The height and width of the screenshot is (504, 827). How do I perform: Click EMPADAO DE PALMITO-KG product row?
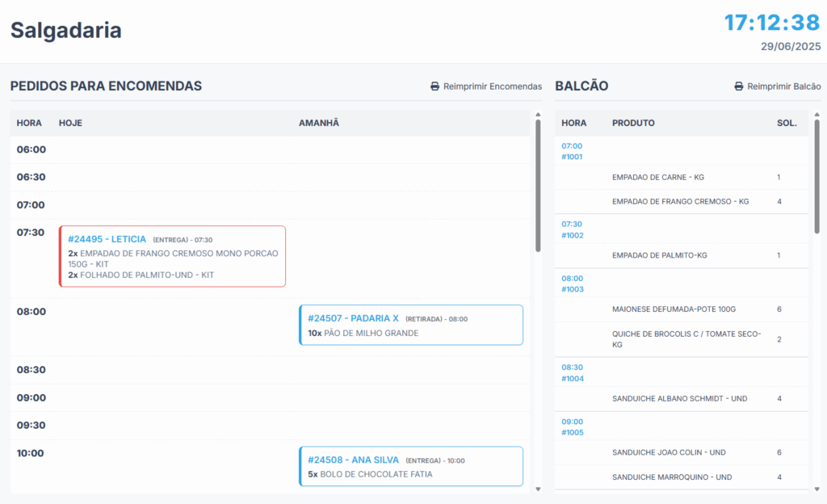coord(682,255)
